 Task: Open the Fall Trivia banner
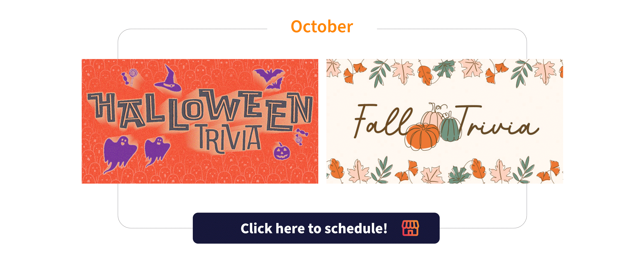(x=444, y=121)
